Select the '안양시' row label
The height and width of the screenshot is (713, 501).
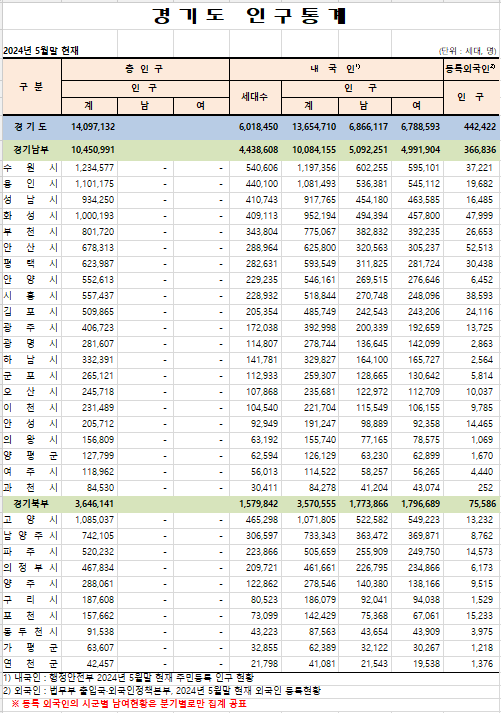click(x=30, y=280)
